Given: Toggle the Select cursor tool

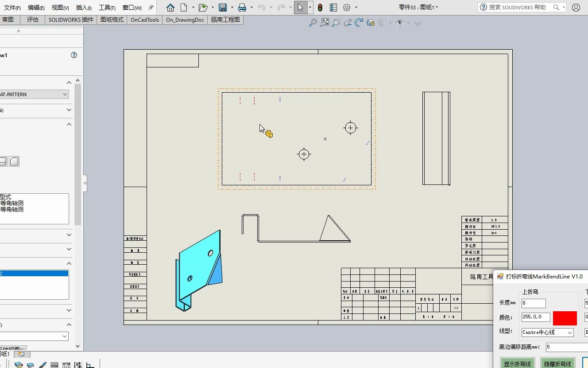Looking at the screenshot, I should tap(301, 8).
